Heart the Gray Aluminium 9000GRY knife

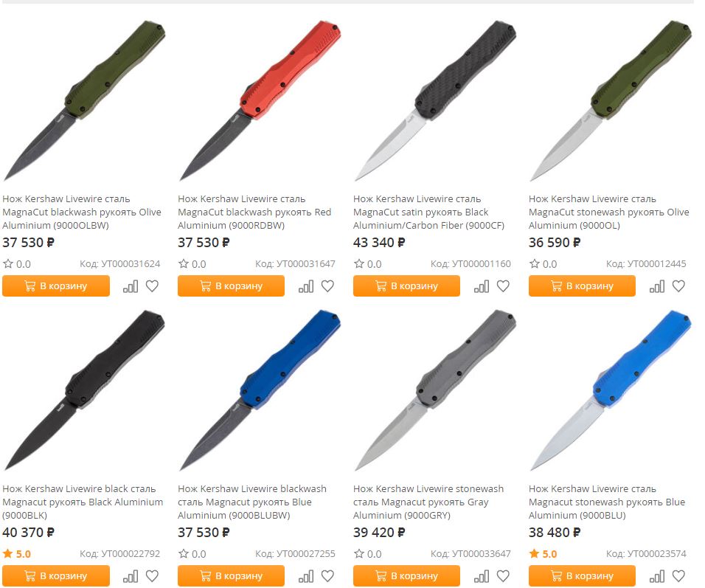click(503, 576)
